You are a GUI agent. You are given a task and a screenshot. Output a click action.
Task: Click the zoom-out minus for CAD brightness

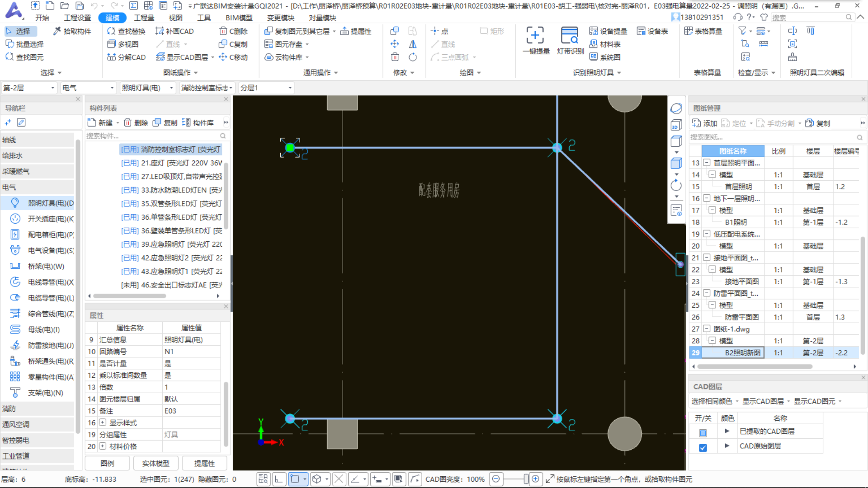(496, 479)
